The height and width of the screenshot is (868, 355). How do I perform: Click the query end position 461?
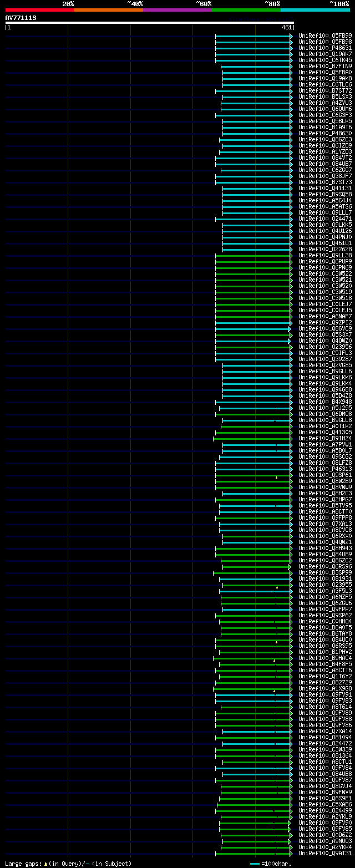[287, 27]
